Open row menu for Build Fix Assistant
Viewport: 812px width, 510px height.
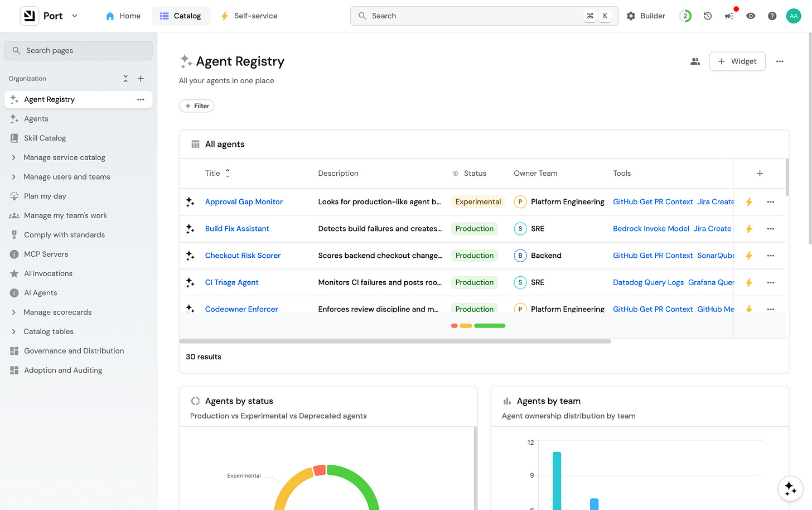[771, 229]
